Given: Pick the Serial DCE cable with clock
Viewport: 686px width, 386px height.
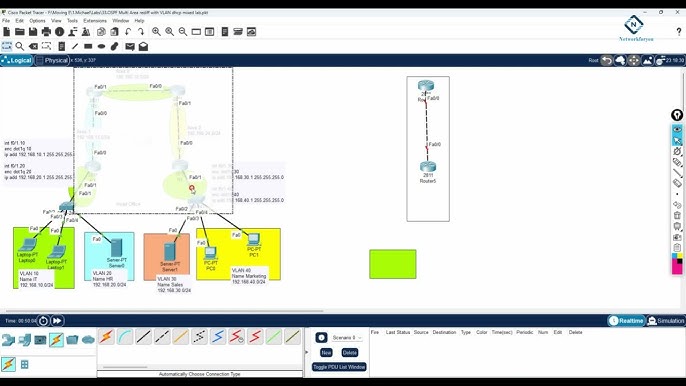Looking at the screenshot, I should 237,337.
